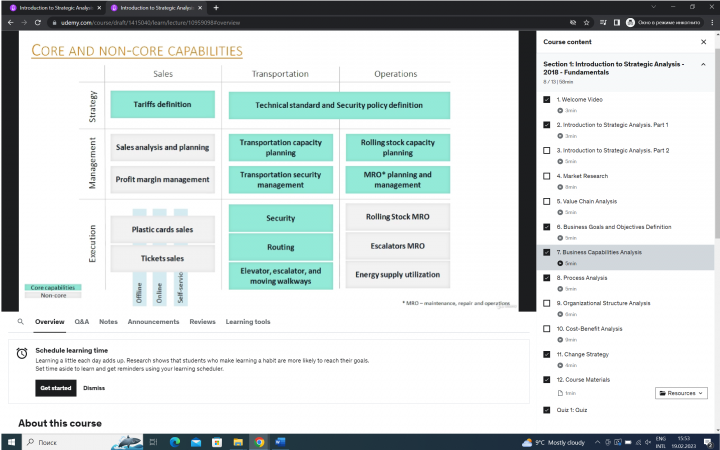
Task: Open the Resources dropdown for Course Materials
Action: point(681,393)
